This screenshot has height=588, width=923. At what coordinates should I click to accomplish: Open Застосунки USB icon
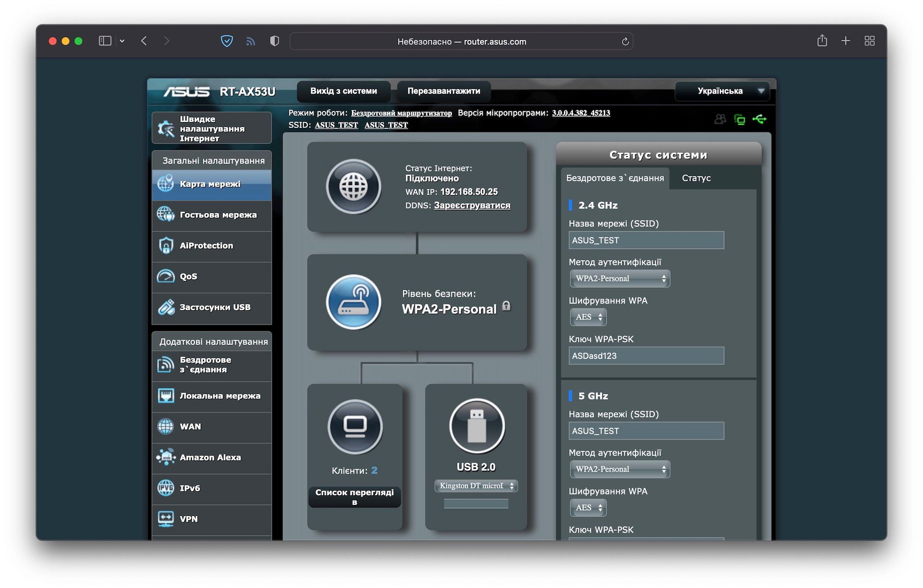click(x=166, y=307)
